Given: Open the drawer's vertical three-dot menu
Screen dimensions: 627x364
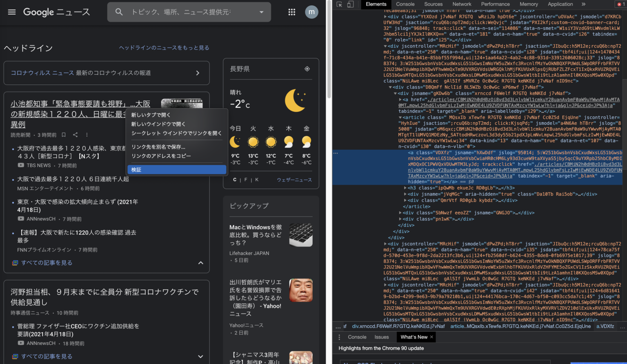Looking at the screenshot, I should [339, 337].
